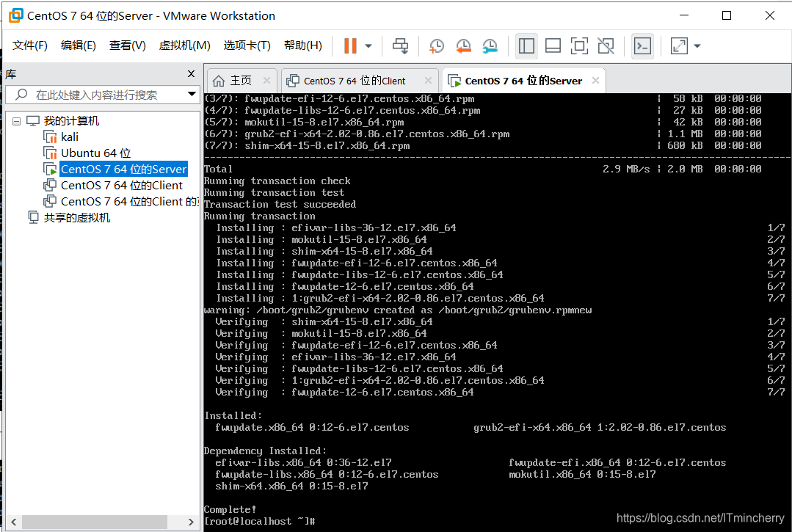Click the Send Ctrl+Alt+Del icon
Image resolution: width=792 pixels, height=532 pixels.
point(401,46)
